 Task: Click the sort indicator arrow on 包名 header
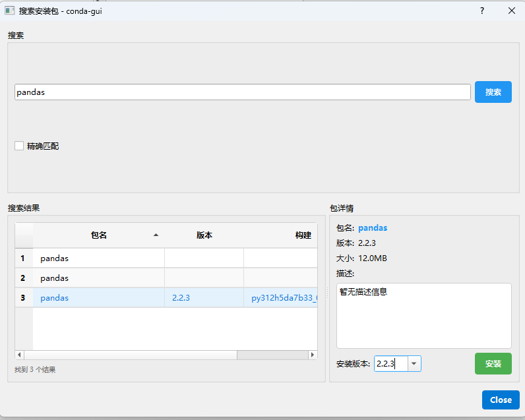pyautogui.click(x=156, y=235)
